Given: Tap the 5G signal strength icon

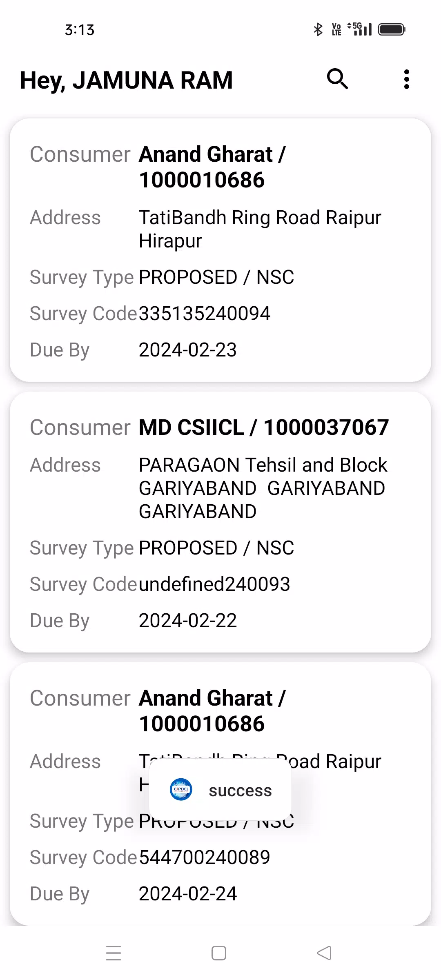Looking at the screenshot, I should pos(359,29).
